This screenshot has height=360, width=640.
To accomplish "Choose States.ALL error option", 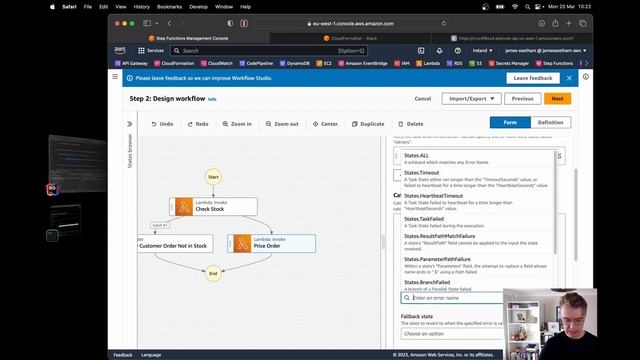I will click(478, 158).
